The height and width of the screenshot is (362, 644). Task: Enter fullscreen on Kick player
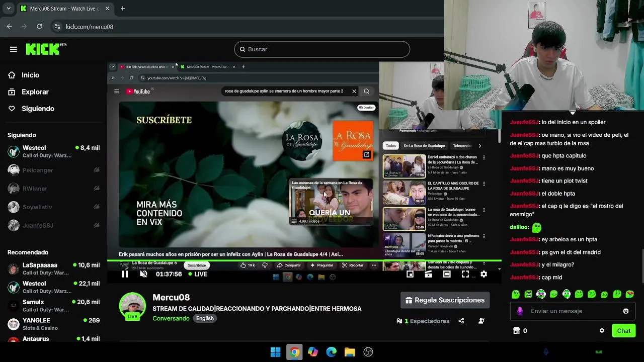(465, 274)
